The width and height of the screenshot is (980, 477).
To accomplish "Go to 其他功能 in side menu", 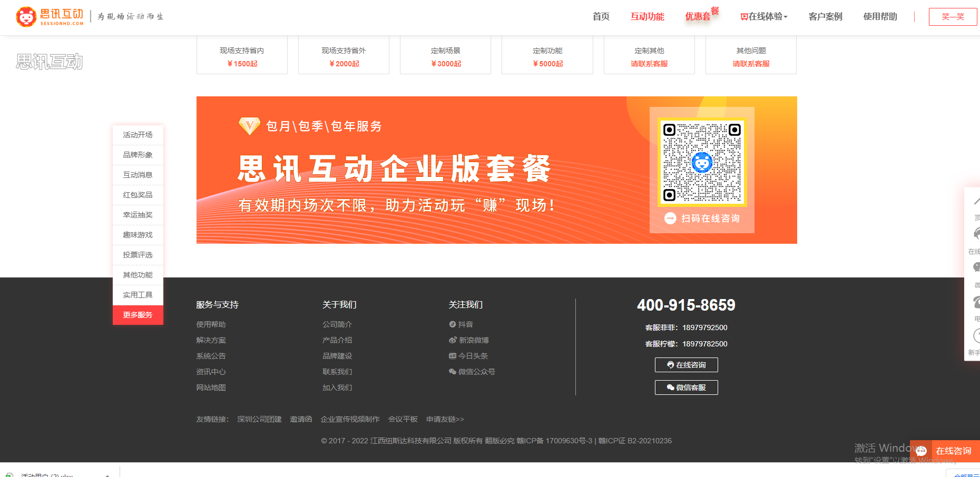I will click(x=138, y=275).
